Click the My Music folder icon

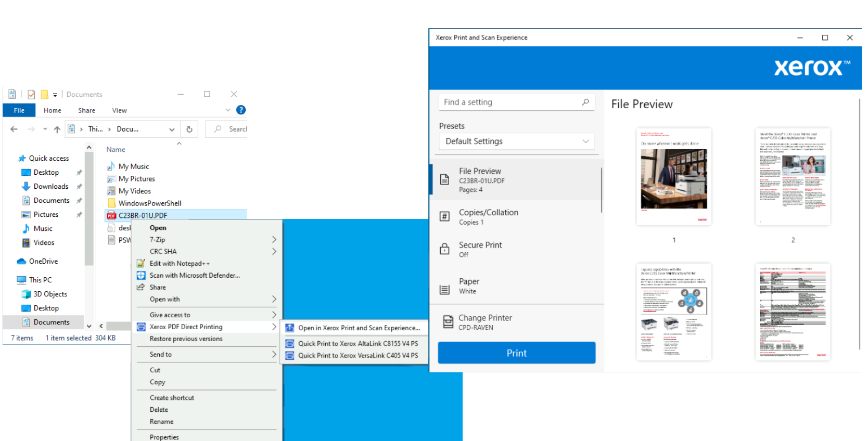[x=111, y=166]
